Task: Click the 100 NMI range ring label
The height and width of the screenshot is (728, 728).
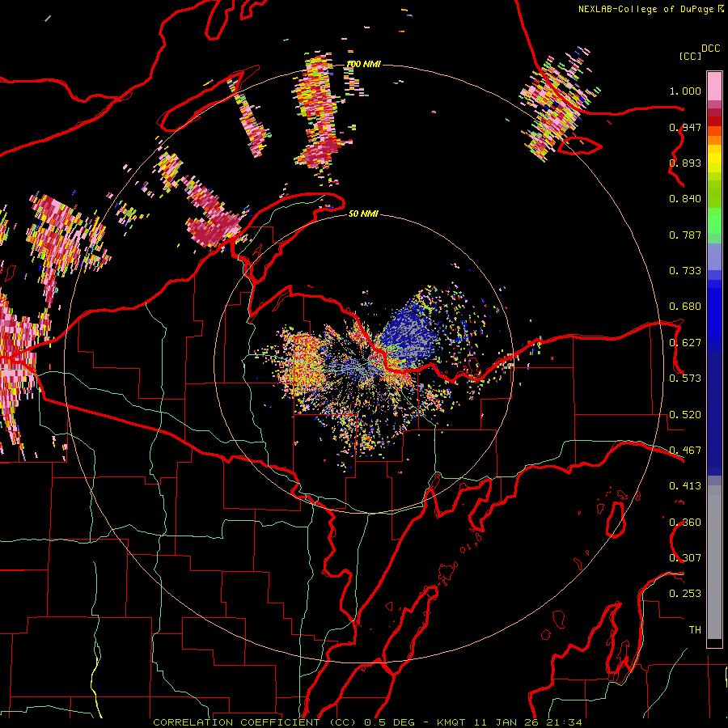Action: pyautogui.click(x=364, y=64)
